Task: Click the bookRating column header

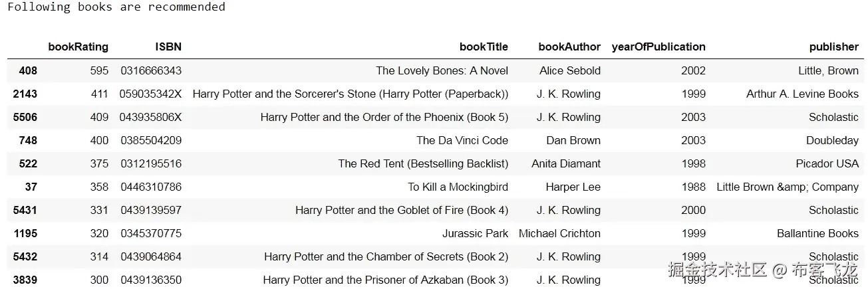Action: 78,47
